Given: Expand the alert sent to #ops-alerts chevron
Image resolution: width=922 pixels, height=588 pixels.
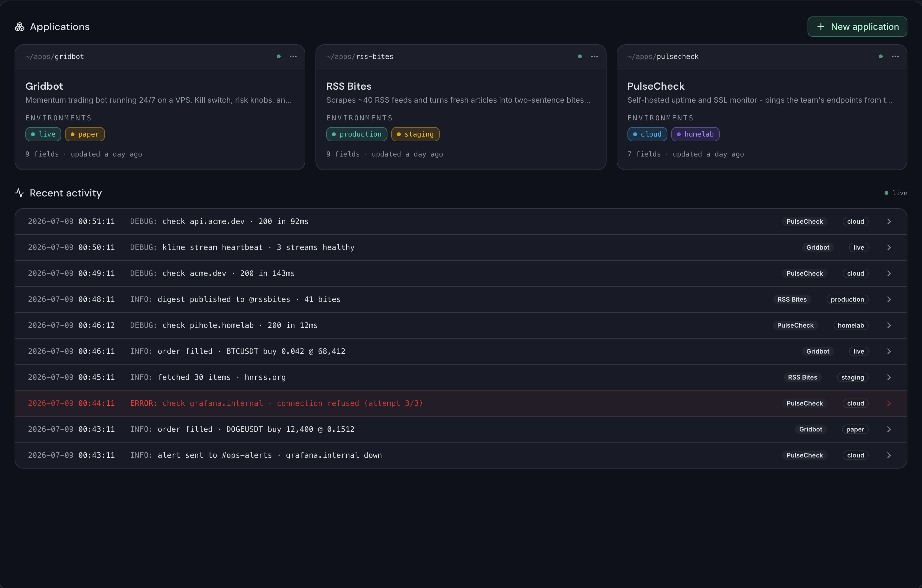Looking at the screenshot, I should pyautogui.click(x=889, y=455).
